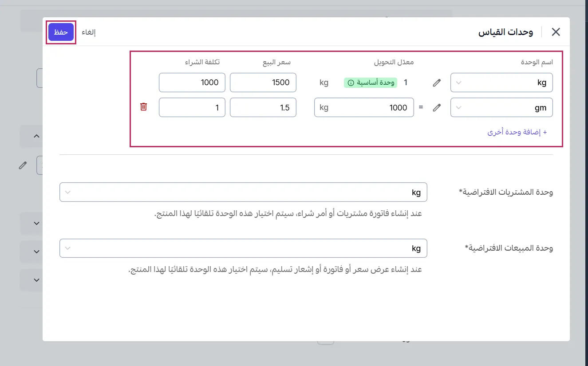Delete the gm unit row with trash icon

pyautogui.click(x=143, y=106)
